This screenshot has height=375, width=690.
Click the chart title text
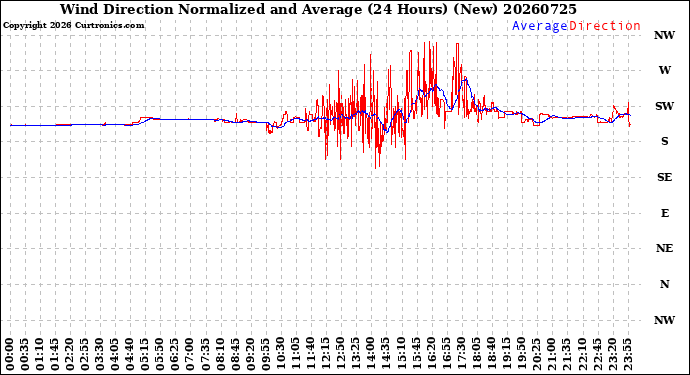tap(318, 10)
